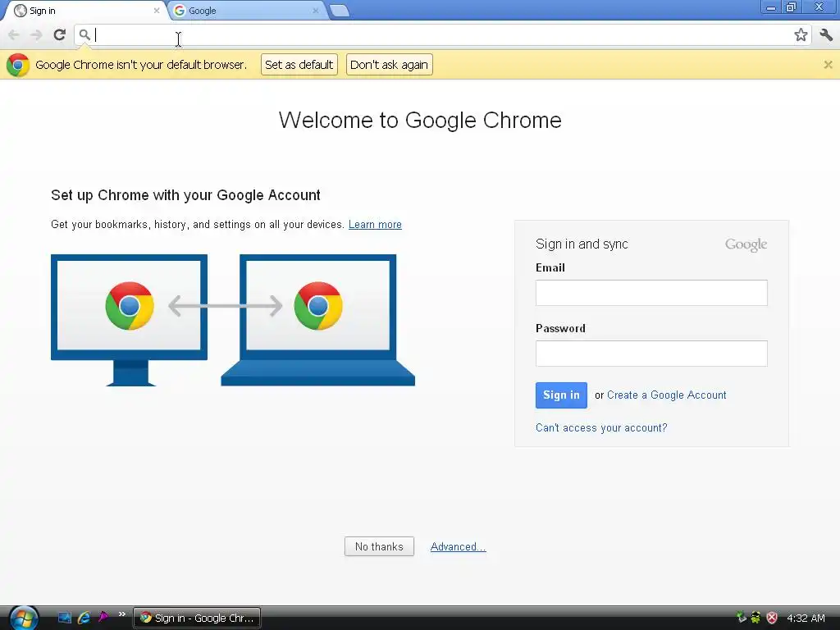
Task: Click the Set as default button
Action: pyautogui.click(x=299, y=65)
